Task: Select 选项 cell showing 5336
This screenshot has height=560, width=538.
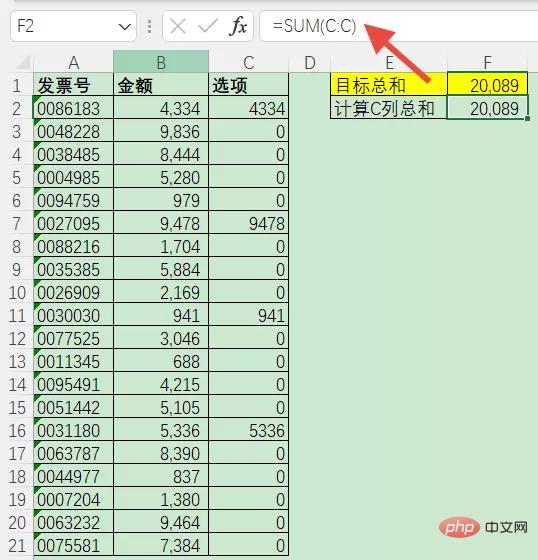Action: [249, 430]
